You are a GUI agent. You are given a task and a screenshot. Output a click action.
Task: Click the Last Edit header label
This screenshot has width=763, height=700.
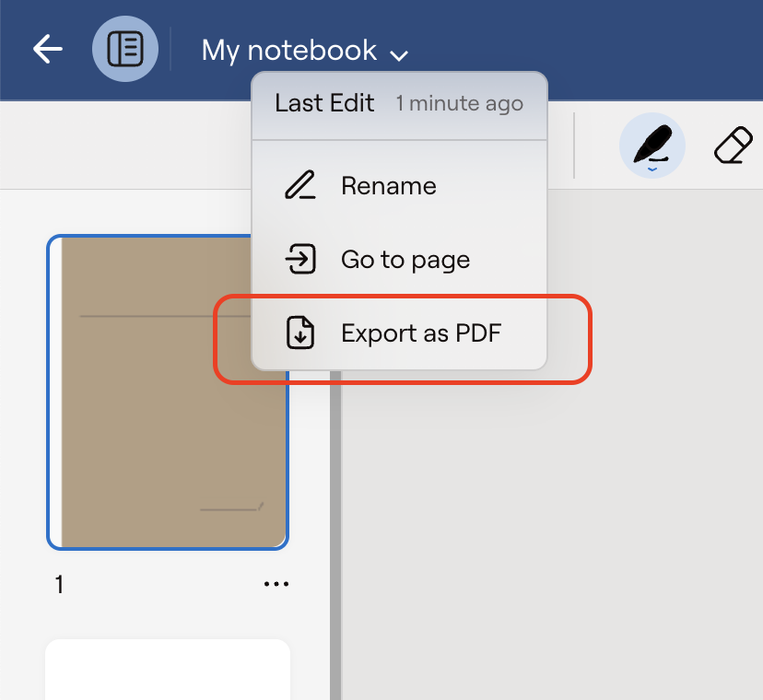(324, 103)
